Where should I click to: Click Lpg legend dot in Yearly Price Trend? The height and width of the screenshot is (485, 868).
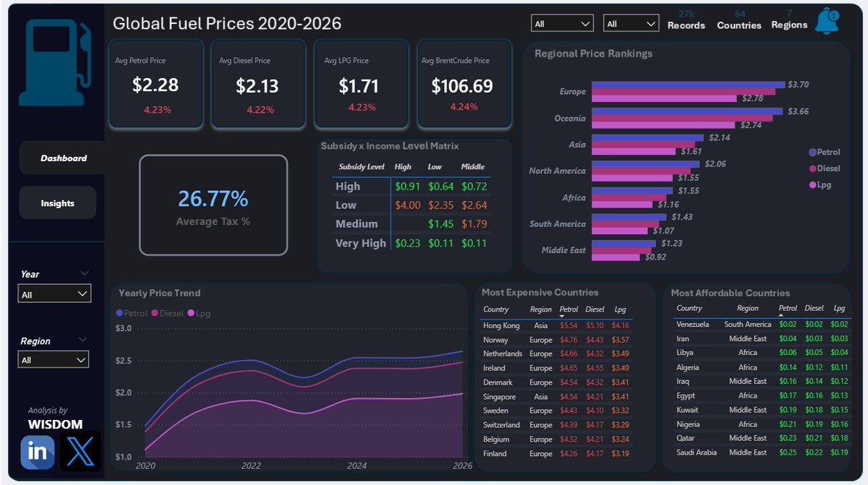[191, 313]
